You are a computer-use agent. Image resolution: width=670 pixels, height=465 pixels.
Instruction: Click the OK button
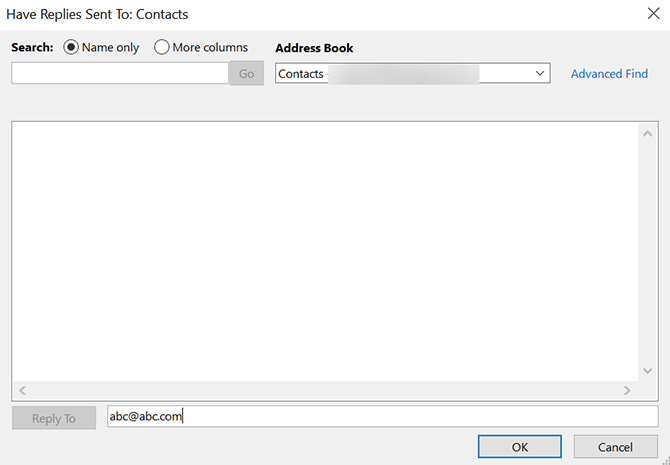click(519, 447)
